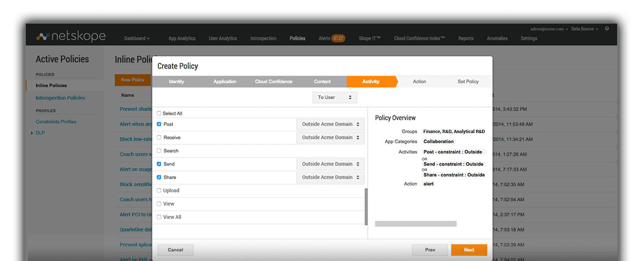Screen dimensions: 644x261
Task: Click the Name column header
Action: pos(127,95)
